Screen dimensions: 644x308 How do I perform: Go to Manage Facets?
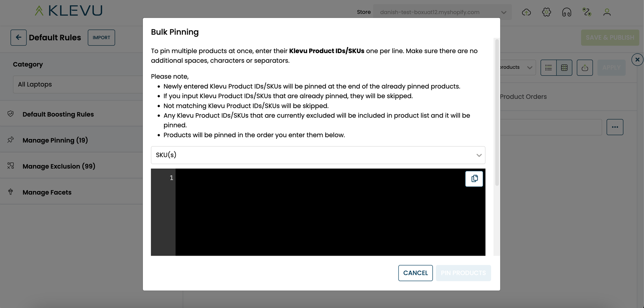click(47, 192)
